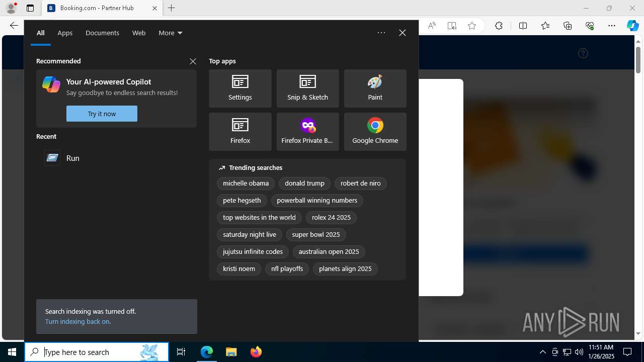This screenshot has width=644, height=362.
Task: Select Booking.com Partner Hub tab
Action: tap(102, 8)
